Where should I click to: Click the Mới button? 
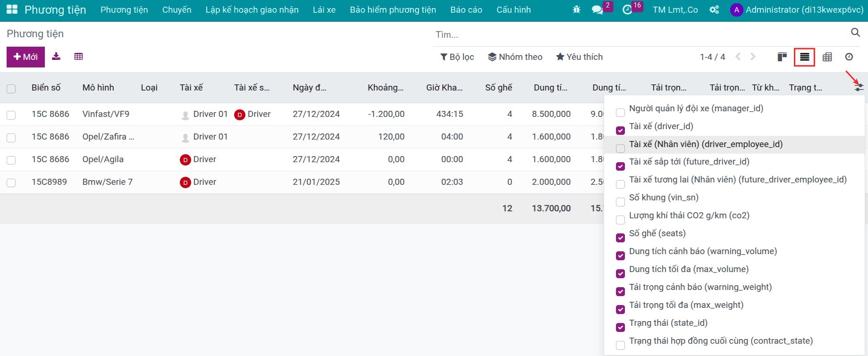click(x=25, y=57)
